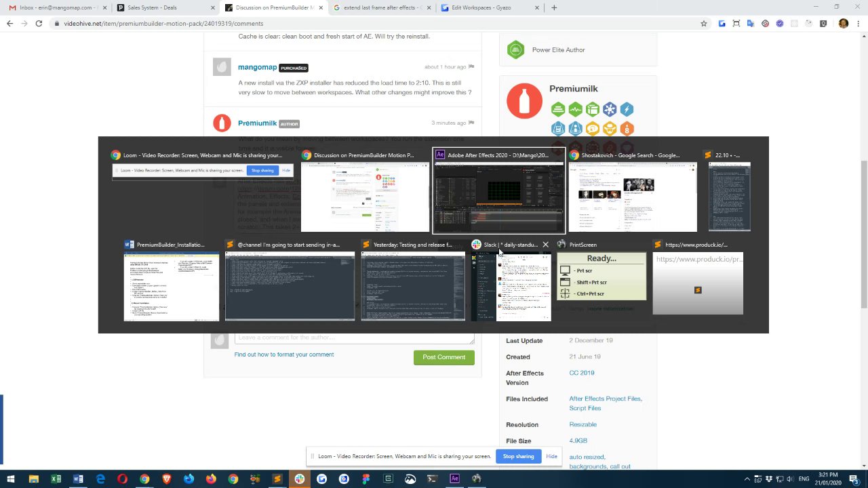Open the Windows Start menu
The height and width of the screenshot is (488, 868).
click(11, 479)
